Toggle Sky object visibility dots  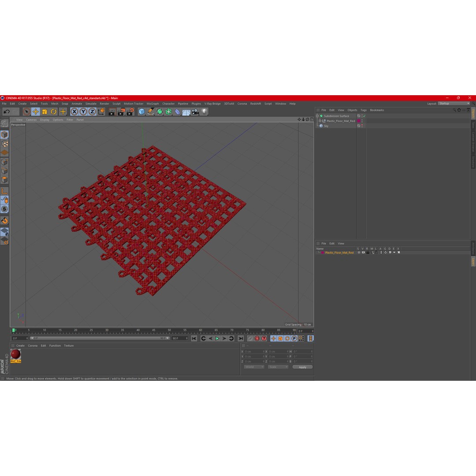coord(362,126)
